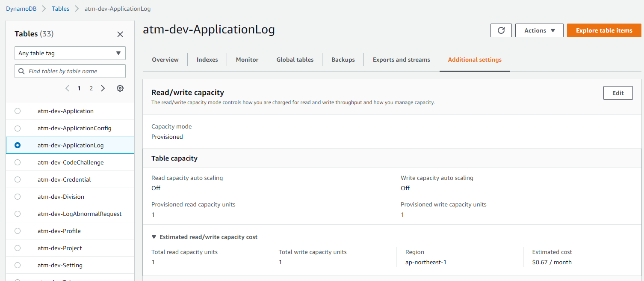Open the Actions dropdown menu
Viewport: 644px width, 281px height.
(x=539, y=30)
